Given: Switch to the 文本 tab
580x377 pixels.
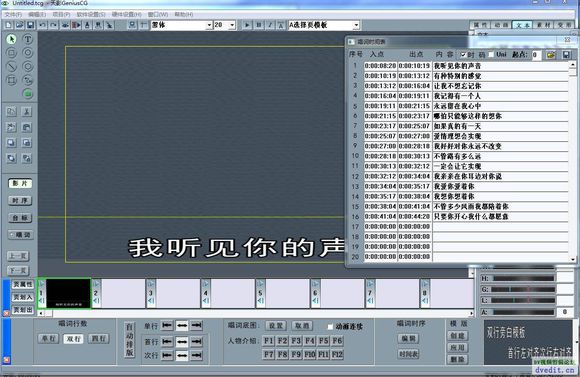Looking at the screenshot, I should (523, 25).
